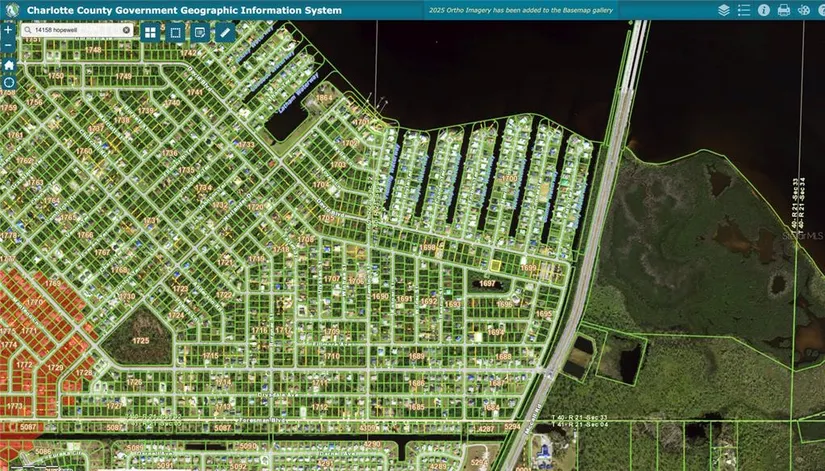Open the basemap gallery grid tool
This screenshot has height=471, width=825.
[x=150, y=32]
